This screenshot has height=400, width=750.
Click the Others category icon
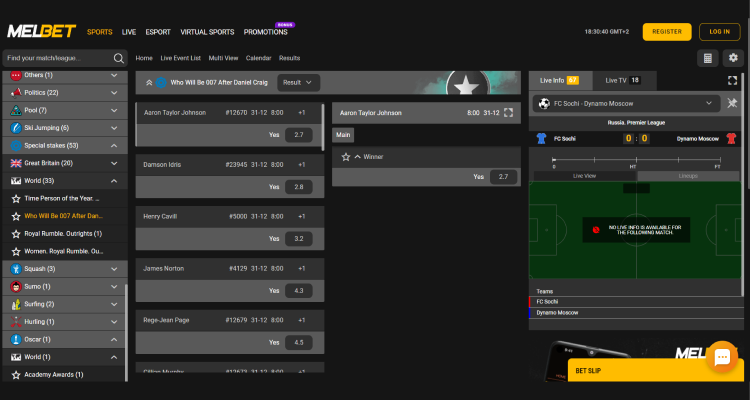(x=16, y=75)
